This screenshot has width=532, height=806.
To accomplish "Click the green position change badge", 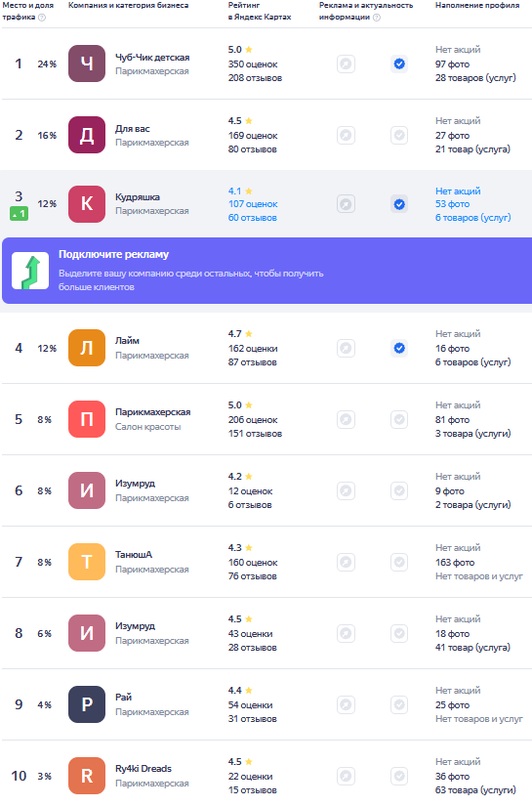I will click(x=19, y=214).
